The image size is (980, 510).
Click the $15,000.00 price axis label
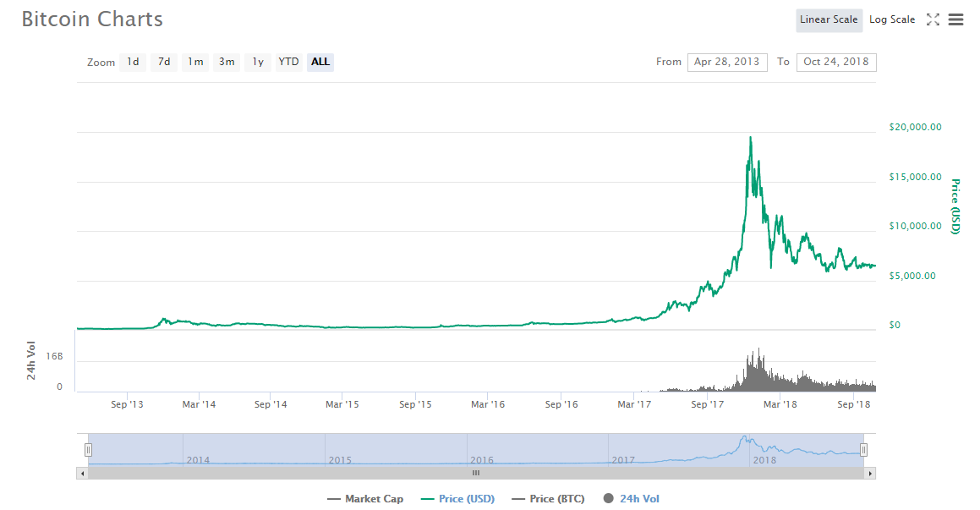click(915, 177)
